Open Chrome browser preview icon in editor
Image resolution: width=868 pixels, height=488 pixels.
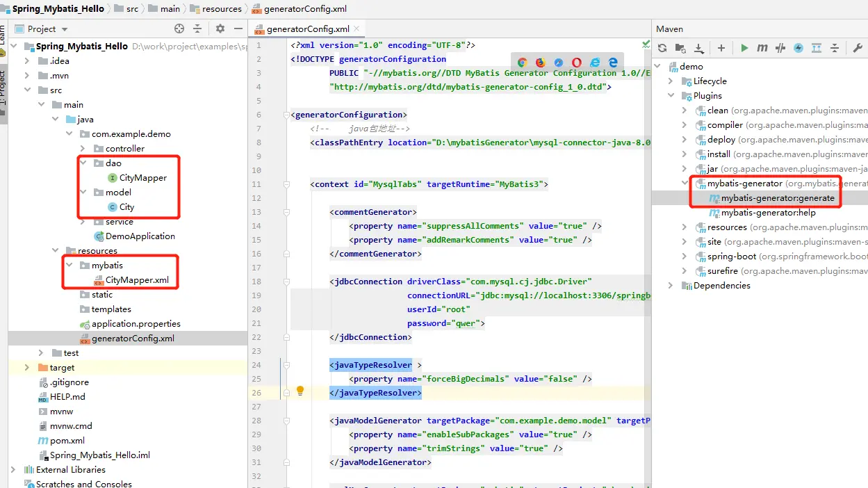pyautogui.click(x=523, y=63)
